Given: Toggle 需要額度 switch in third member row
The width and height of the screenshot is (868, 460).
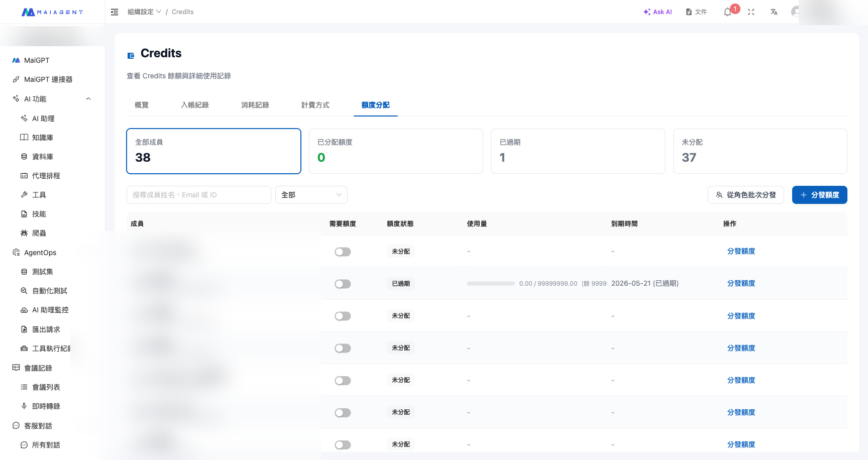Looking at the screenshot, I should click(x=343, y=316).
